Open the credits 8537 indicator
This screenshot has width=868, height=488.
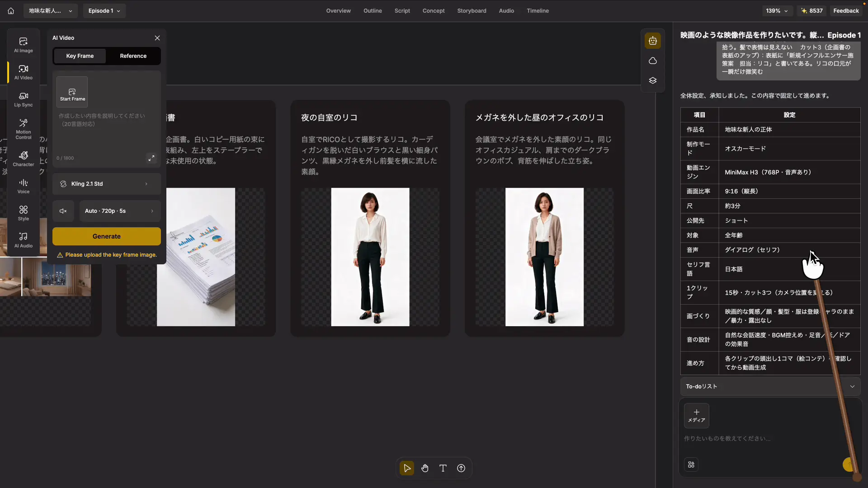pos(811,11)
